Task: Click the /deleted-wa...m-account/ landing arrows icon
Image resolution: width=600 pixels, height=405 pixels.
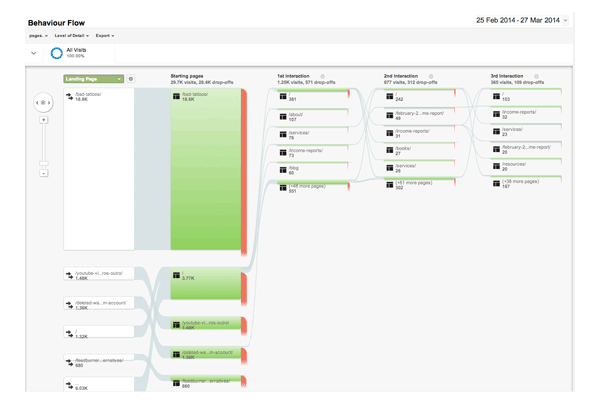Action: (69, 304)
